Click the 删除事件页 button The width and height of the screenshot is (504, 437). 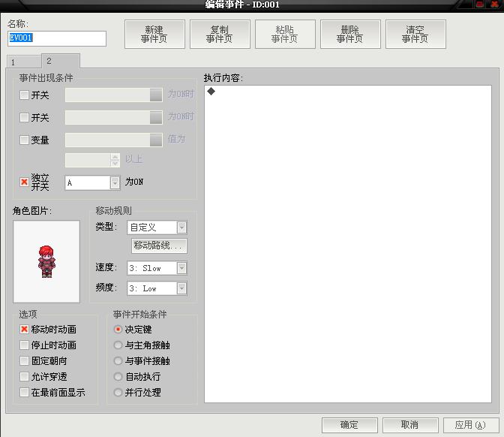click(x=350, y=34)
